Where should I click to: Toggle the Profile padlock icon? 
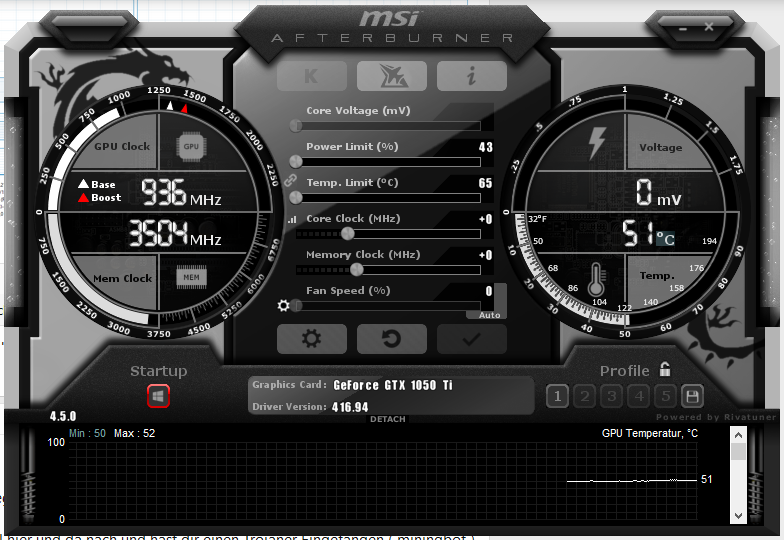pos(664,370)
